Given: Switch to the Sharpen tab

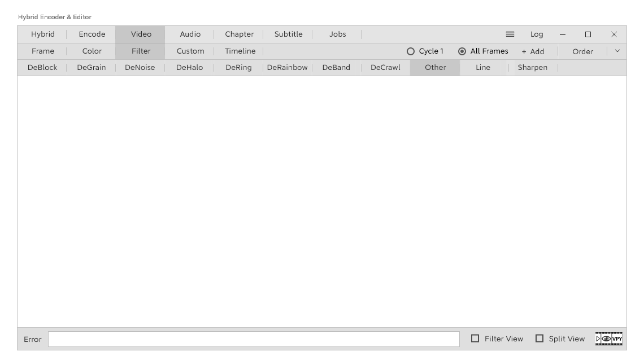Looking at the screenshot, I should [x=532, y=68].
